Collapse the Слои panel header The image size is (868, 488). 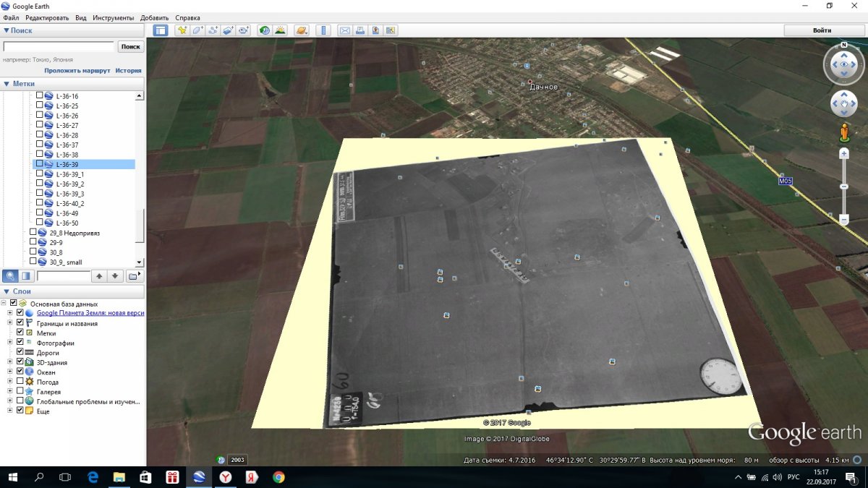20,290
